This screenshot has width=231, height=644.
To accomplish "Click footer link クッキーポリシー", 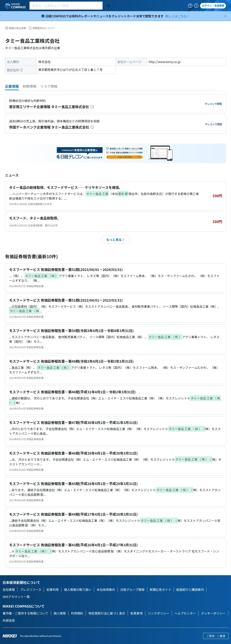I will click(x=213, y=613).
